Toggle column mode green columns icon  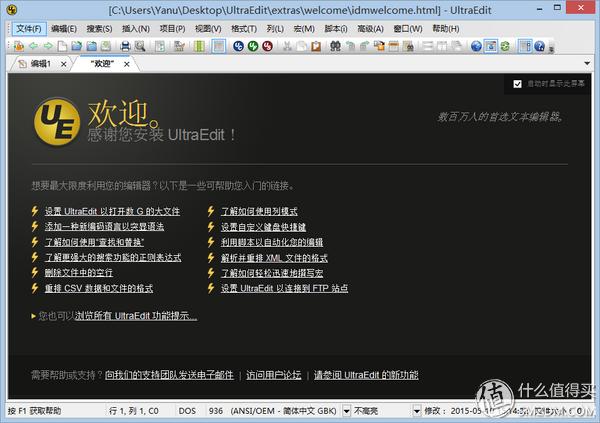[199, 46]
